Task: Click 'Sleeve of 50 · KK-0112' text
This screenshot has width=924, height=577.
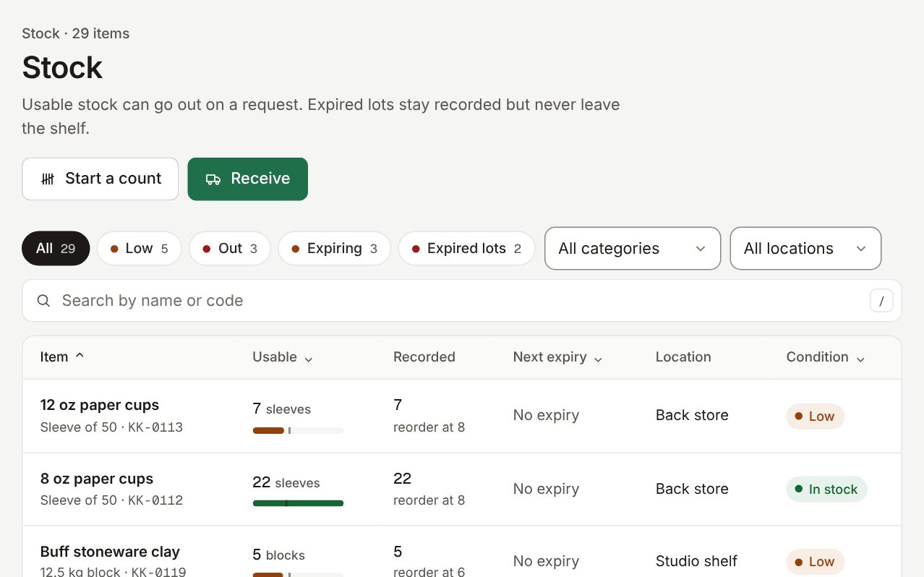Action: (111, 500)
